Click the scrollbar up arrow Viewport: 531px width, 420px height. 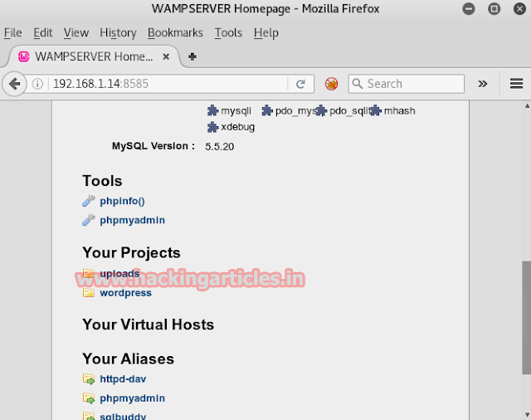coord(527,106)
